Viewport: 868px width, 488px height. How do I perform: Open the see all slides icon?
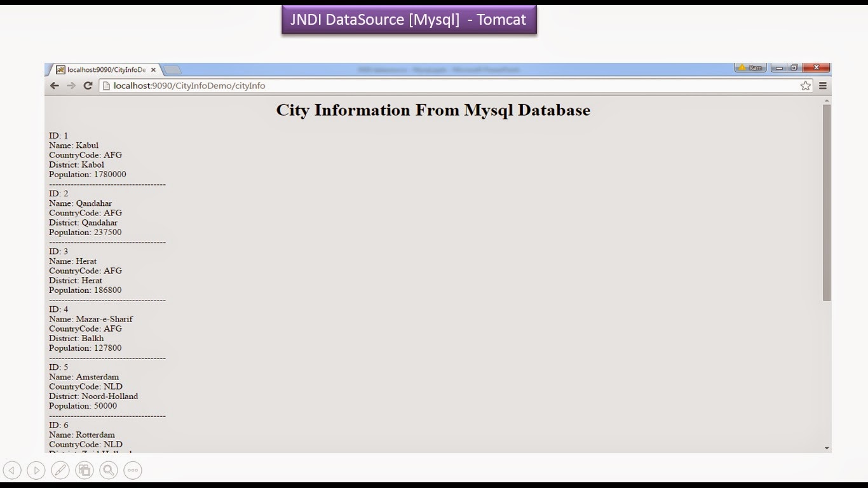(x=85, y=470)
